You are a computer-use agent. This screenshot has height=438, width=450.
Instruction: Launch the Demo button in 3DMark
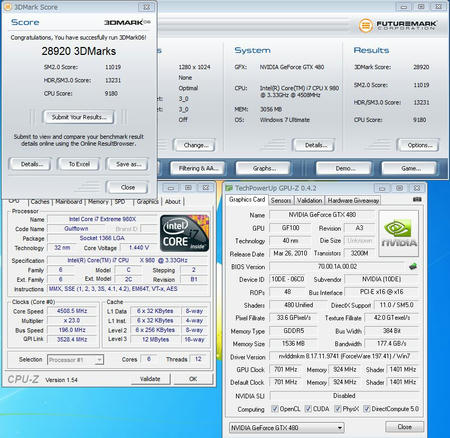click(x=344, y=168)
